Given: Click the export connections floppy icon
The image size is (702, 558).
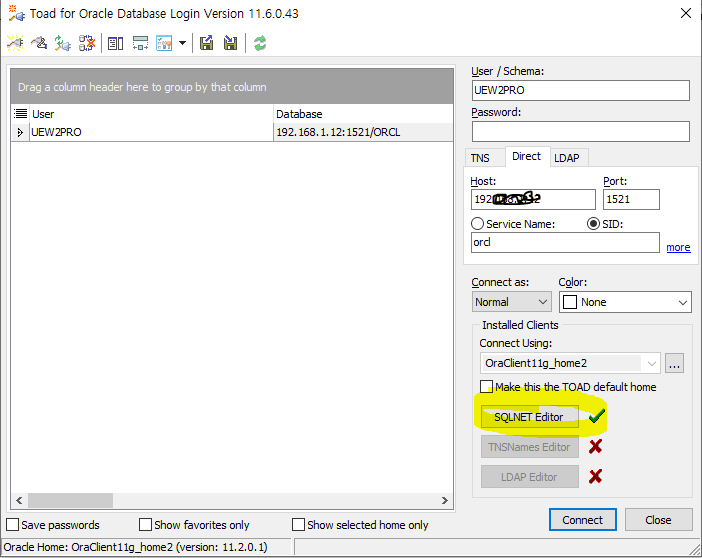Looking at the screenshot, I should [x=206, y=43].
